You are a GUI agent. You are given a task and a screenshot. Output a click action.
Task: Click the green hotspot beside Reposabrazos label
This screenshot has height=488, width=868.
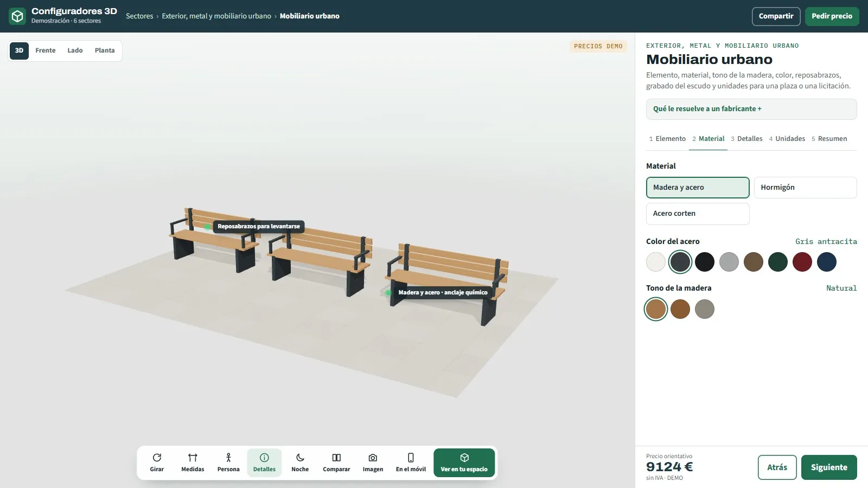point(208,227)
